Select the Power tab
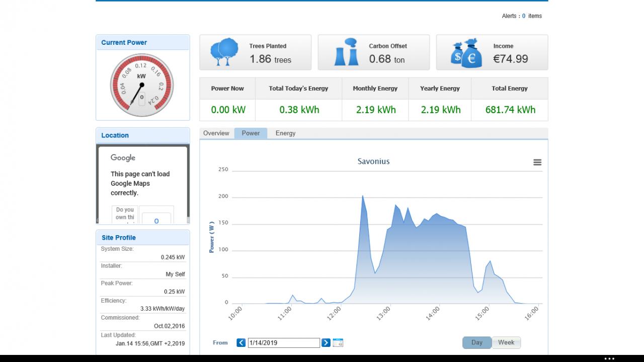Screen dimensions: 644x362 click(x=251, y=133)
